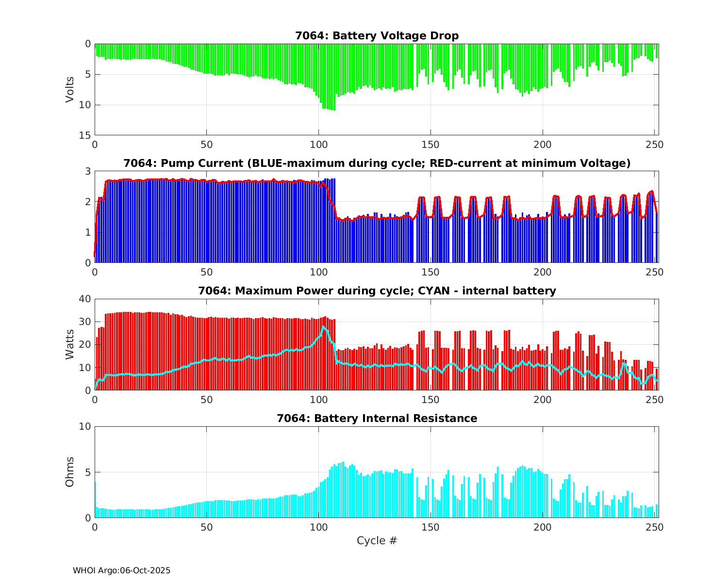Click the 15 tick on Volts axis
The width and height of the screenshot is (728, 582).
(85, 135)
